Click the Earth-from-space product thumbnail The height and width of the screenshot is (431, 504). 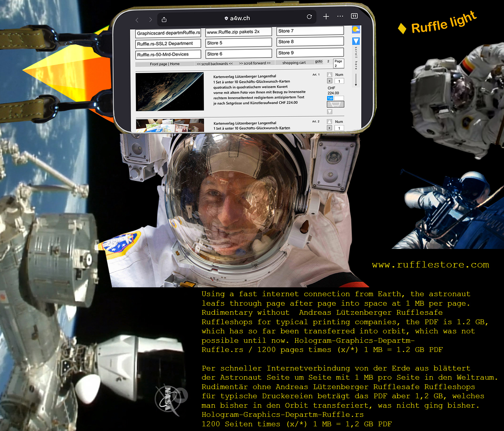point(170,92)
